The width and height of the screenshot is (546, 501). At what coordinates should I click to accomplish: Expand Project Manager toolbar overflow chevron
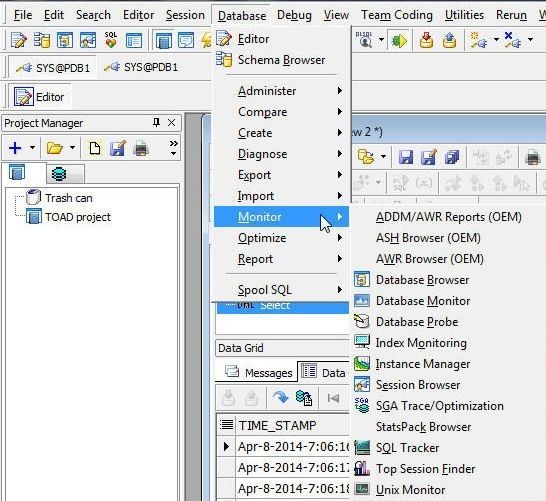pyautogui.click(x=173, y=148)
